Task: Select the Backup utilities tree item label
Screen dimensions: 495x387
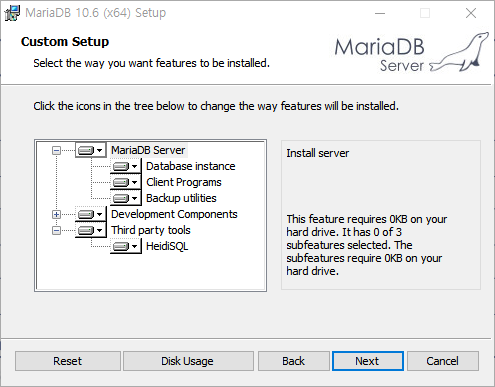Action: (x=181, y=198)
